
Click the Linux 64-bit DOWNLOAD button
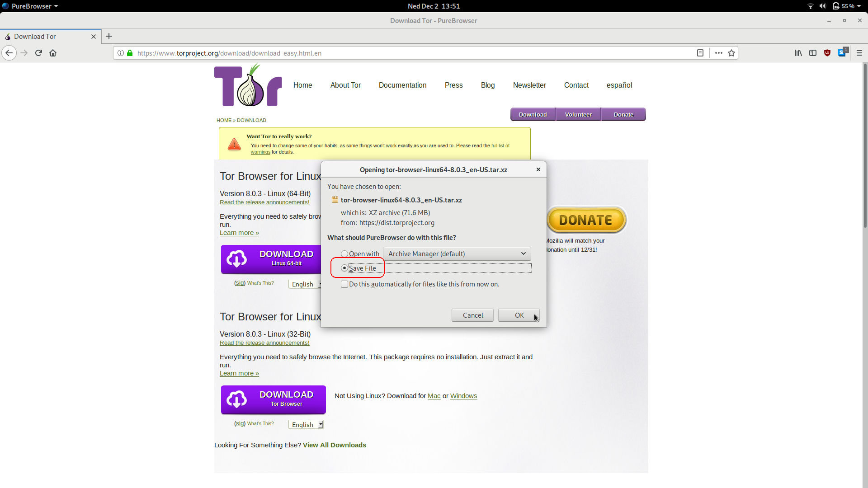point(274,258)
